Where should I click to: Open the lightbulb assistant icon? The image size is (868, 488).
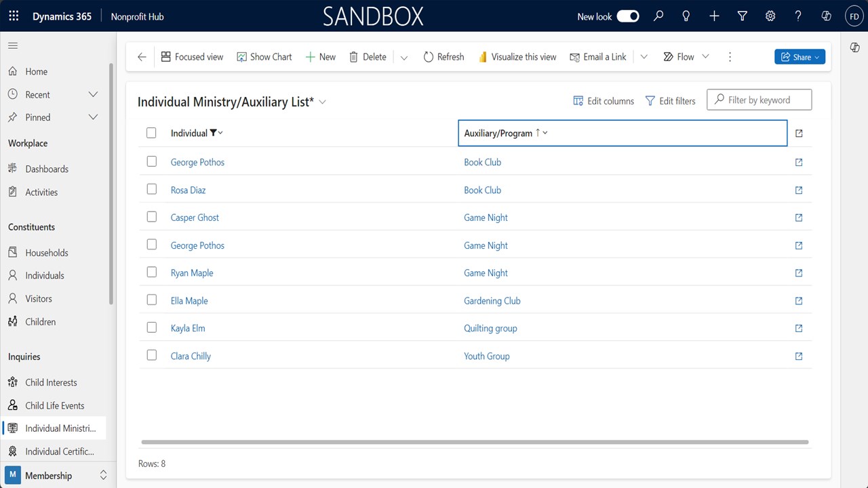[x=686, y=16]
